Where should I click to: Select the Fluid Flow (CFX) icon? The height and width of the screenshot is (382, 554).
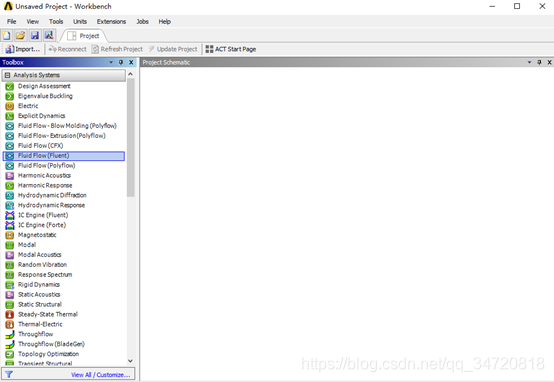(x=10, y=146)
